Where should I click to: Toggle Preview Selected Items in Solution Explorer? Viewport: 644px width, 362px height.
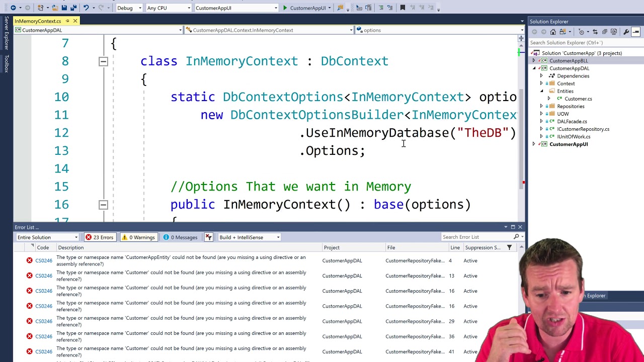pyautogui.click(x=636, y=32)
